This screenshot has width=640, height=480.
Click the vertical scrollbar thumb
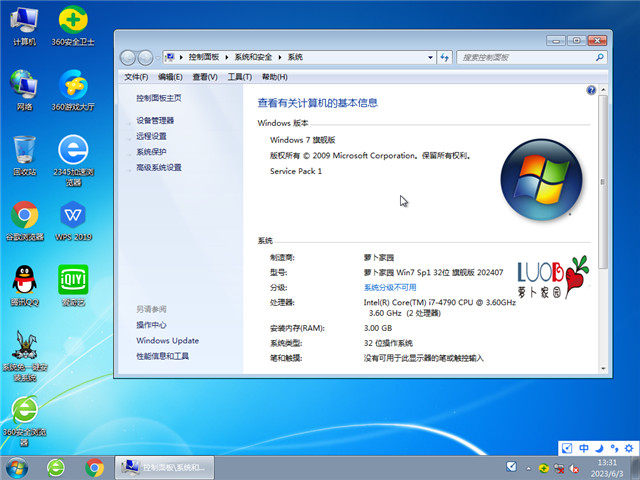coord(603,182)
